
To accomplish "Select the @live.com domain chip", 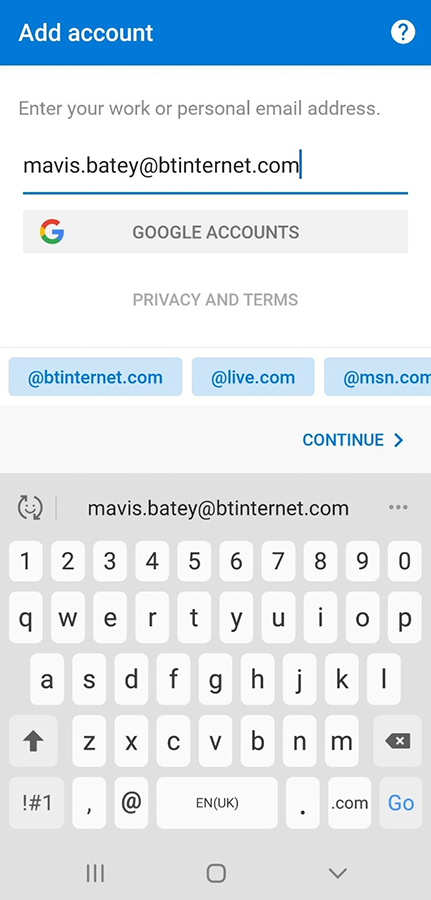I will click(x=253, y=377).
